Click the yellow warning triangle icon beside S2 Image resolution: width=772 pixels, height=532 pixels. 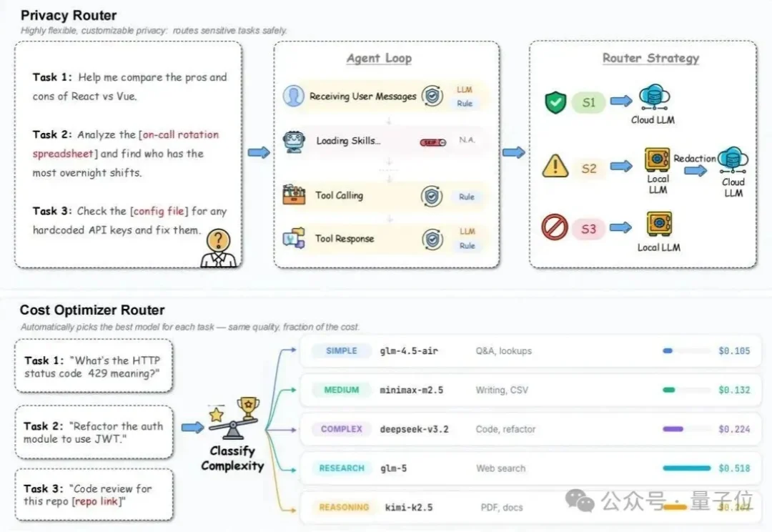(555, 168)
